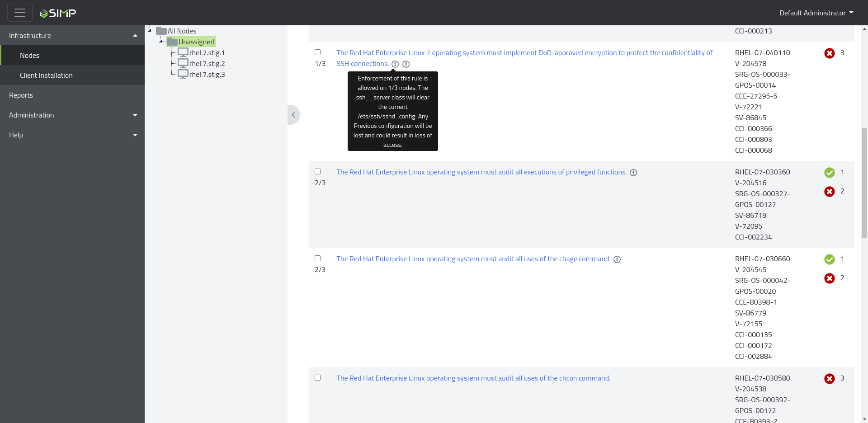Click the V-204538 identifier text
The image size is (868, 423).
coord(750,389)
